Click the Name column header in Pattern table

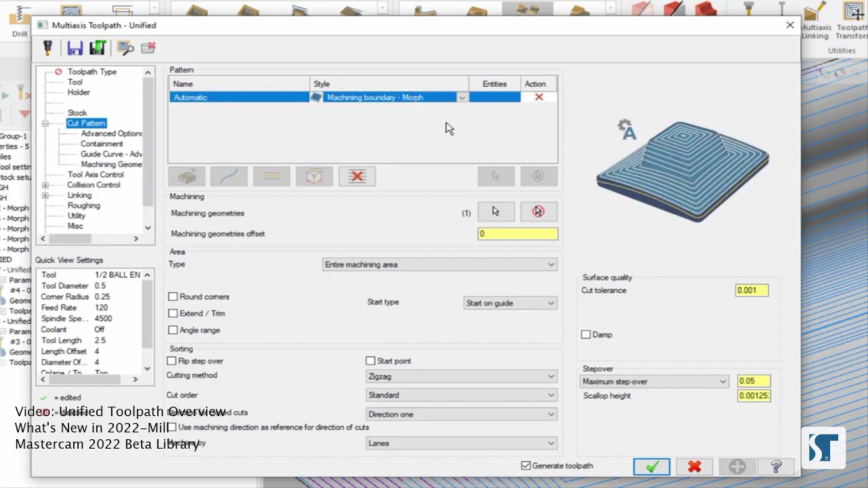[x=239, y=84]
